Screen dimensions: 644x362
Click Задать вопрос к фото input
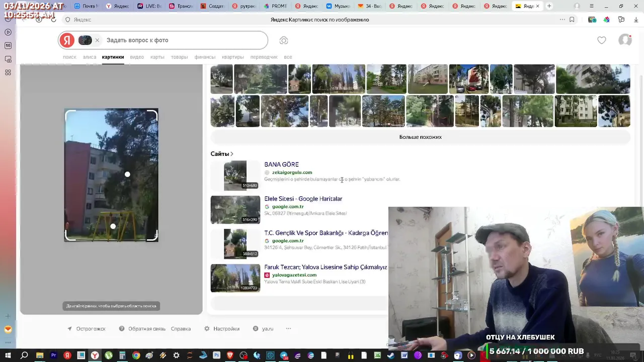(184, 40)
